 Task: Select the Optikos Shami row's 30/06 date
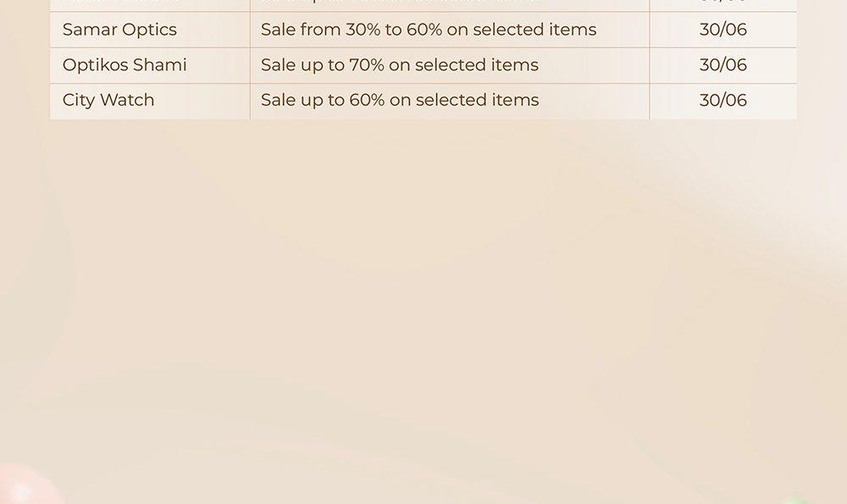[722, 65]
